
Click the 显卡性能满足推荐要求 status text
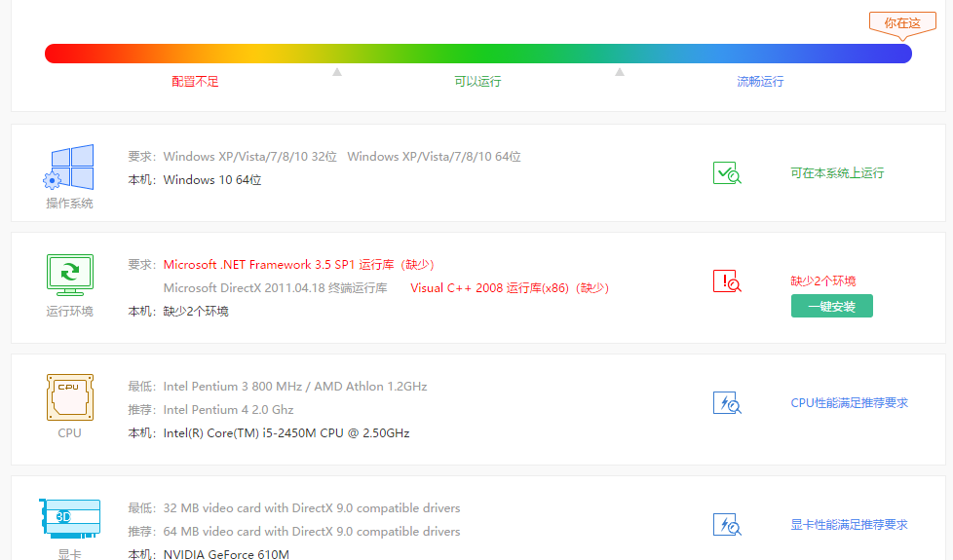[849, 524]
